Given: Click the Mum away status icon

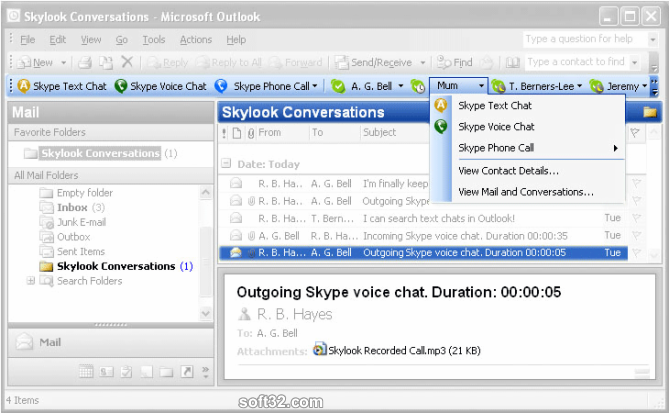Looking at the screenshot, I should tap(418, 86).
